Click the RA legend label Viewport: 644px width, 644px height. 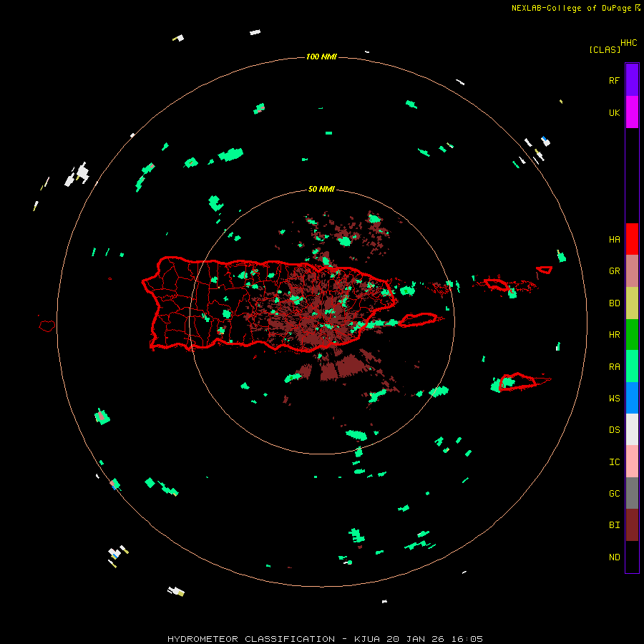pos(614,366)
